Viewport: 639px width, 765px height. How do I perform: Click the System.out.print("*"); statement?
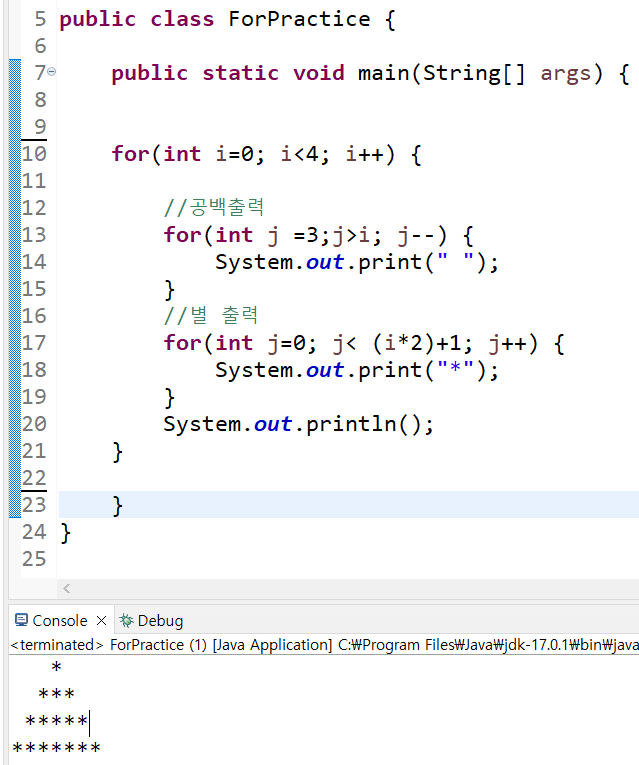click(x=357, y=370)
